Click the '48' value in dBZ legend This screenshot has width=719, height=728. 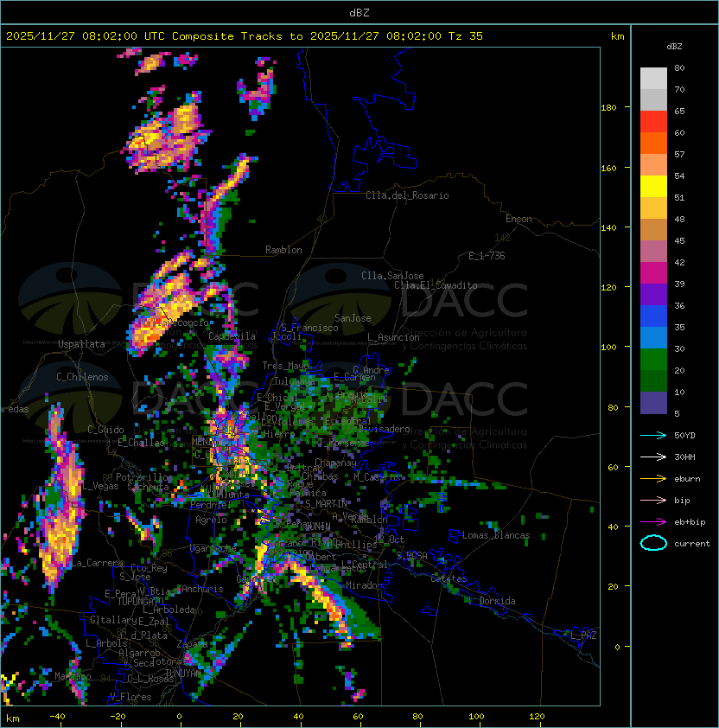point(679,219)
